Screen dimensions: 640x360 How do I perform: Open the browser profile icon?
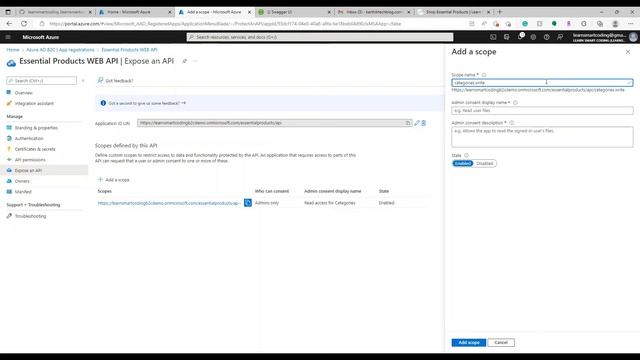[x=615, y=24]
